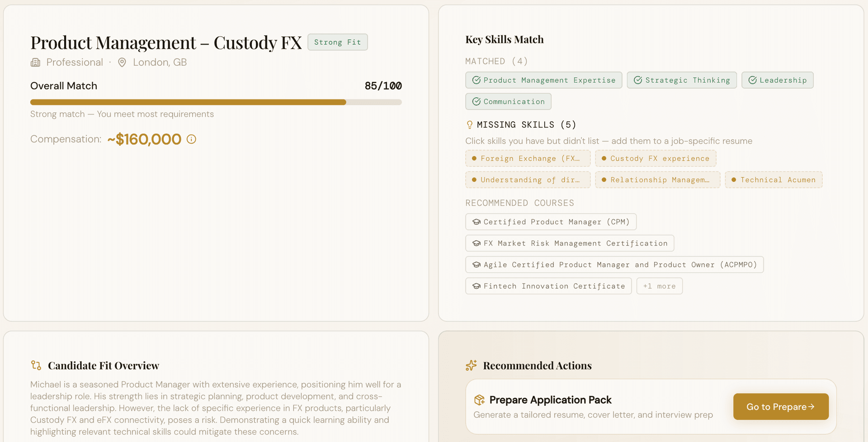Expand the truncated Relationship Management skill chip

[657, 180]
